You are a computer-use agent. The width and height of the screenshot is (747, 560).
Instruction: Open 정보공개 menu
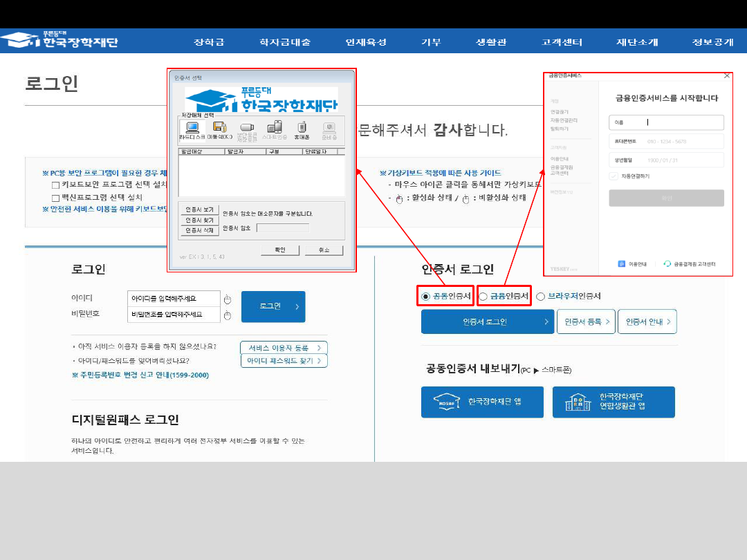[x=712, y=42]
